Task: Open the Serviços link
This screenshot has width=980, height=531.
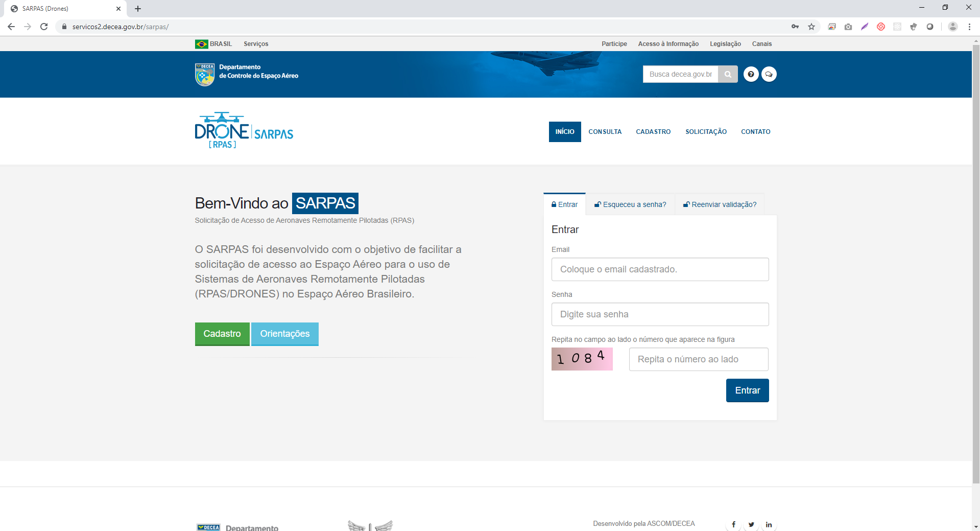Action: (256, 44)
